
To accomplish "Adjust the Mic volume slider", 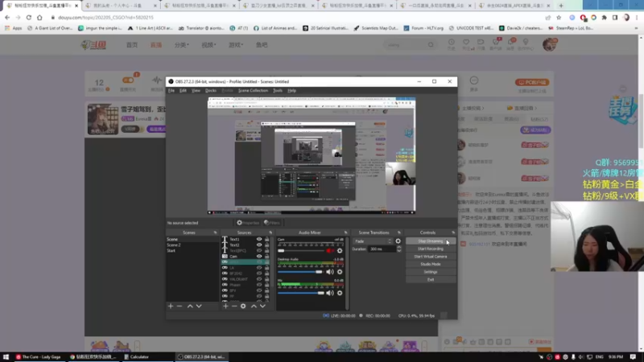I will coord(300,293).
